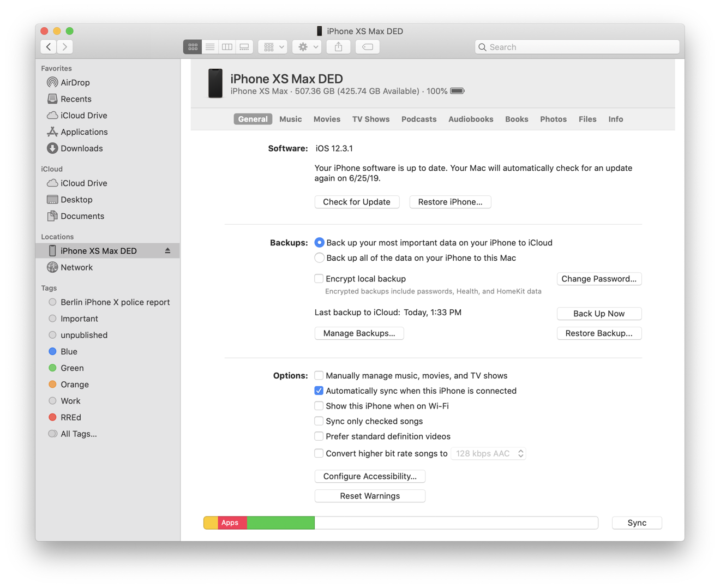Select back up to this Mac radio button
The image size is (720, 588).
click(x=319, y=258)
